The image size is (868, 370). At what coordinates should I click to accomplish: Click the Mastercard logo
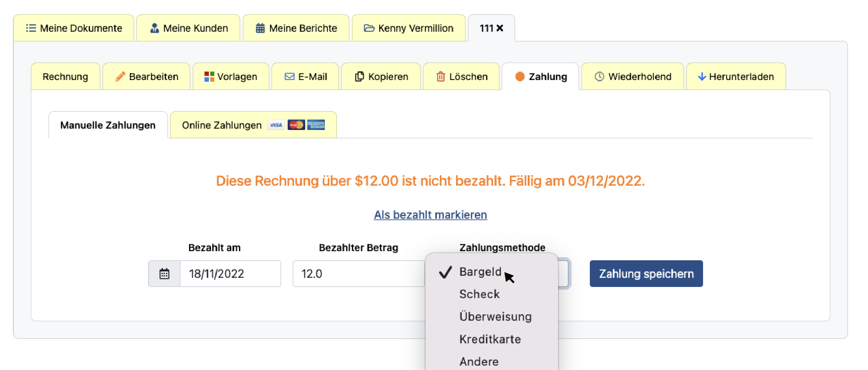pyautogui.click(x=296, y=125)
